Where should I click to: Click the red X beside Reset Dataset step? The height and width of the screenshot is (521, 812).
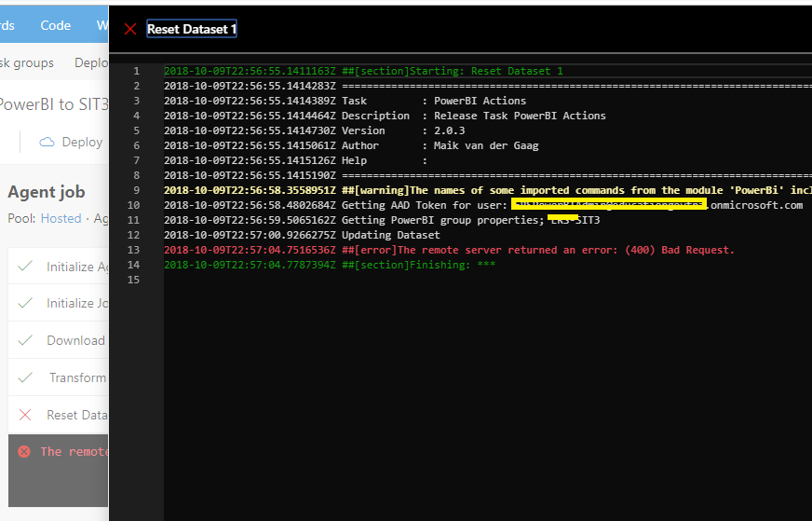click(25, 415)
